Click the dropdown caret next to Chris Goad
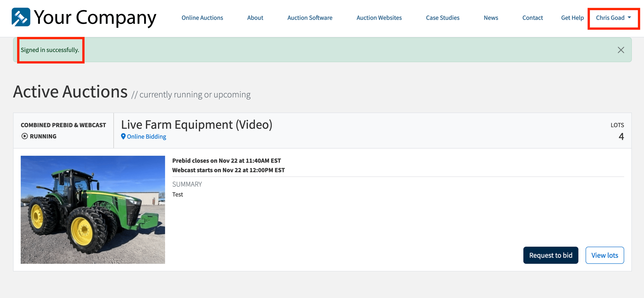Image resolution: width=644 pixels, height=298 pixels. [x=629, y=17]
